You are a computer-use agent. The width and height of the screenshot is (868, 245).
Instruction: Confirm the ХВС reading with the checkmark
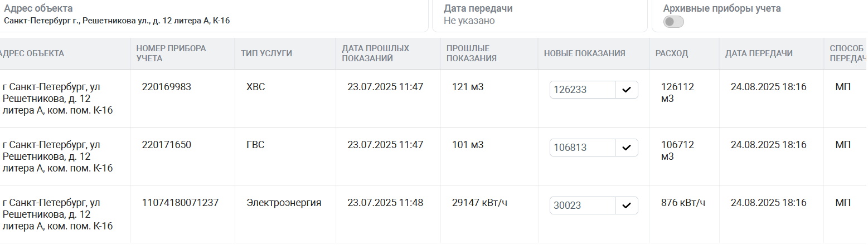pyautogui.click(x=627, y=90)
